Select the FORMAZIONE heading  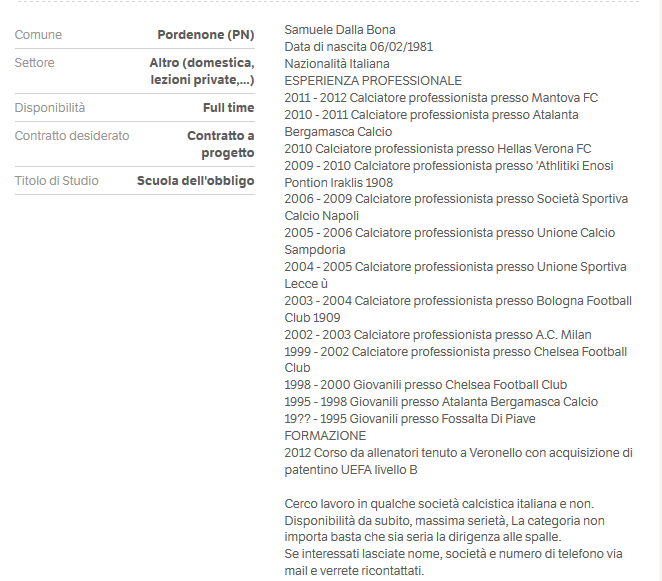click(325, 435)
